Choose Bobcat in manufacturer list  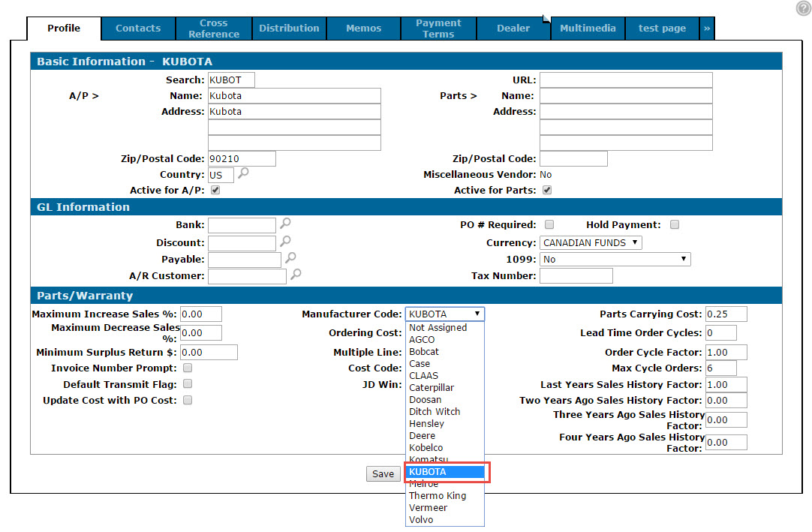445,351
